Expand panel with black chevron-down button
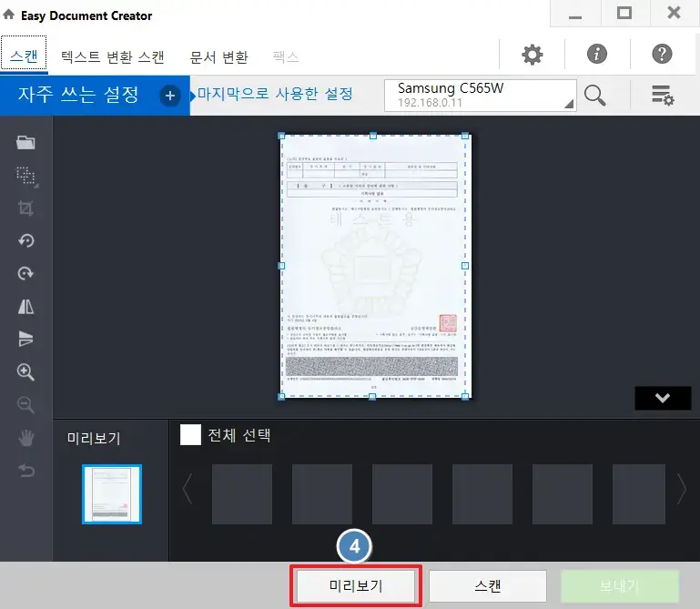 663,398
